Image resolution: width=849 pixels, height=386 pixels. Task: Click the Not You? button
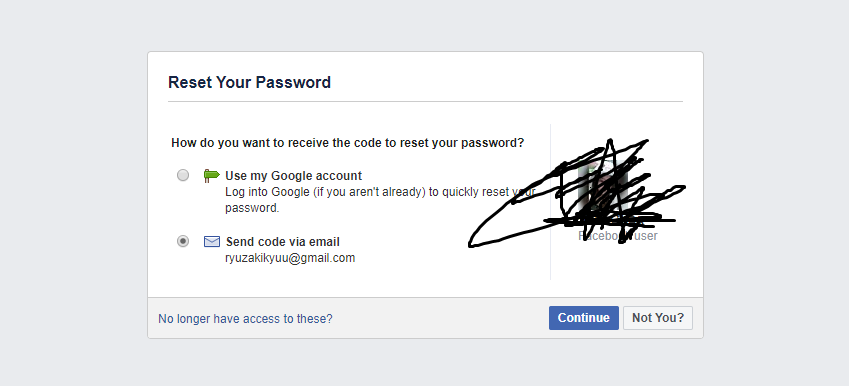tap(658, 318)
